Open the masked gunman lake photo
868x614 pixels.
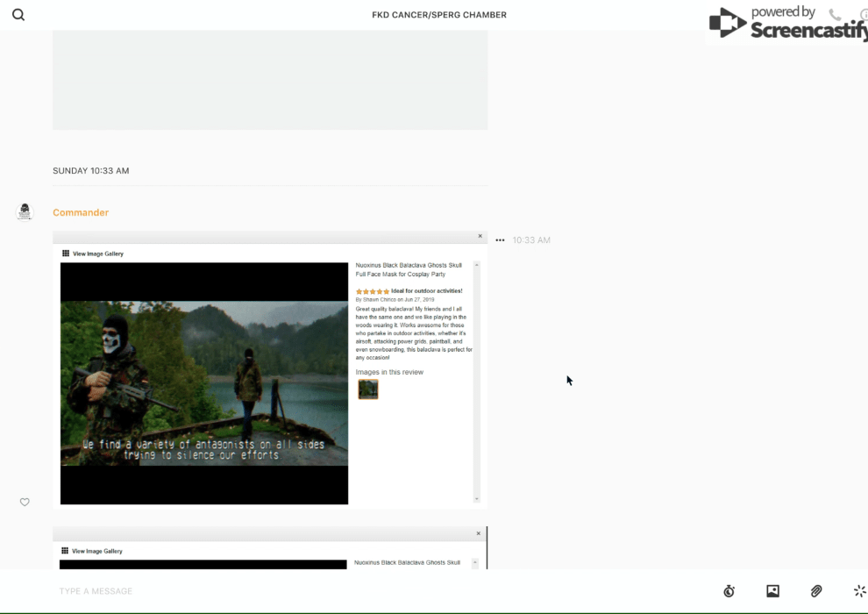pyautogui.click(x=204, y=383)
